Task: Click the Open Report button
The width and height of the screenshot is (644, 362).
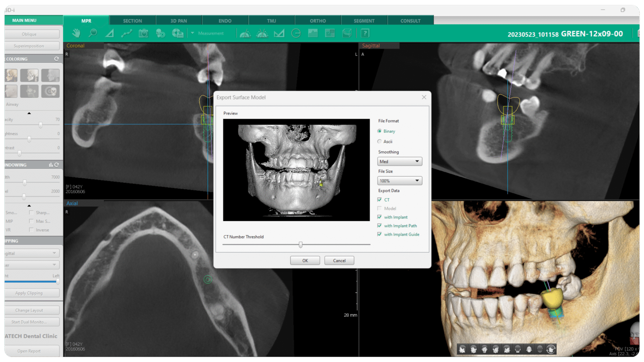Action: click(32, 351)
